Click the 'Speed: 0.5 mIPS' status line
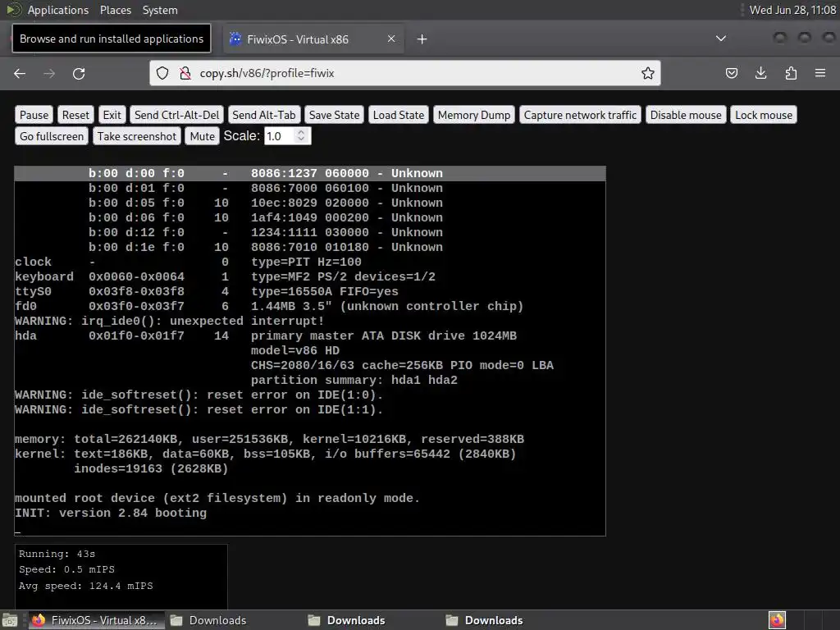Image resolution: width=840 pixels, height=630 pixels. [x=66, y=569]
